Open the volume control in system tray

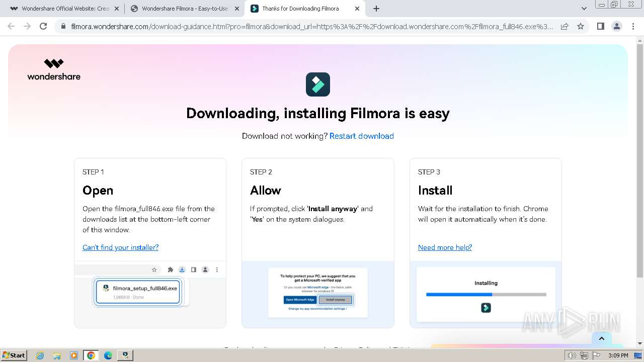pyautogui.click(x=572, y=355)
